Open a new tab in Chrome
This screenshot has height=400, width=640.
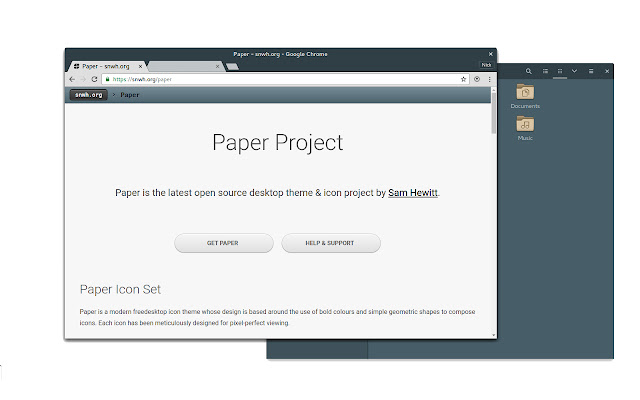(x=232, y=67)
